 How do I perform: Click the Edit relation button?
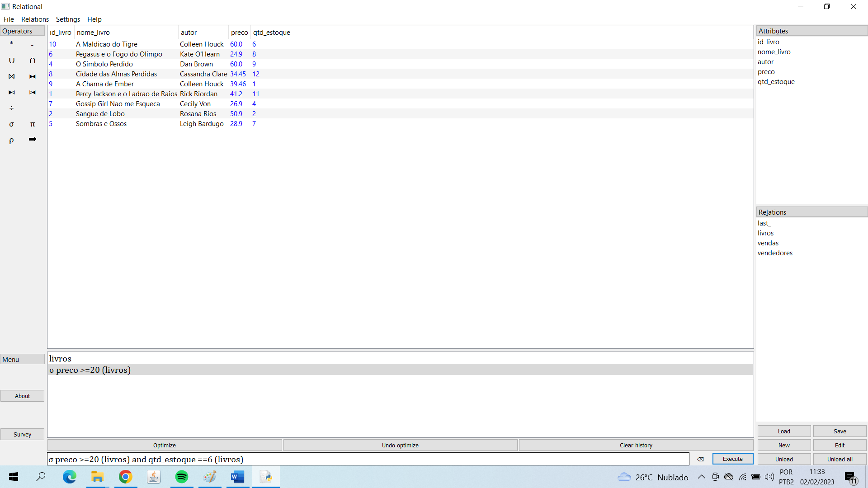[x=840, y=445]
